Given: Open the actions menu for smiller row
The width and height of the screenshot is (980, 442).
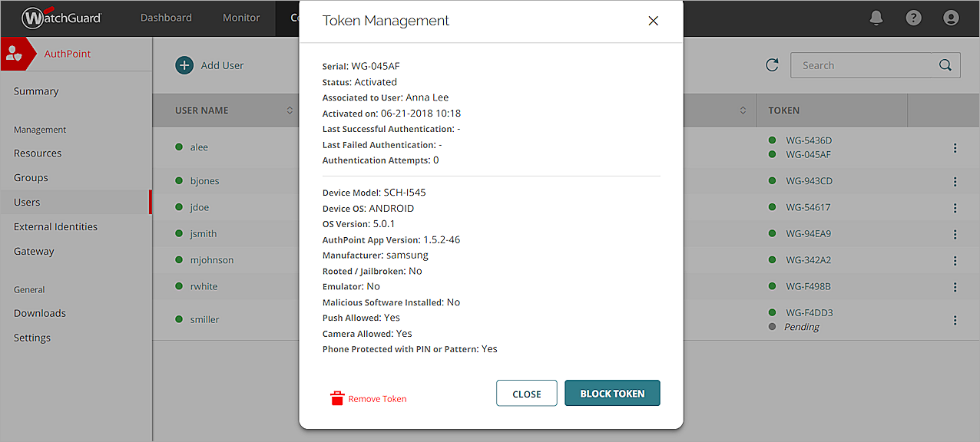Looking at the screenshot, I should (955, 320).
